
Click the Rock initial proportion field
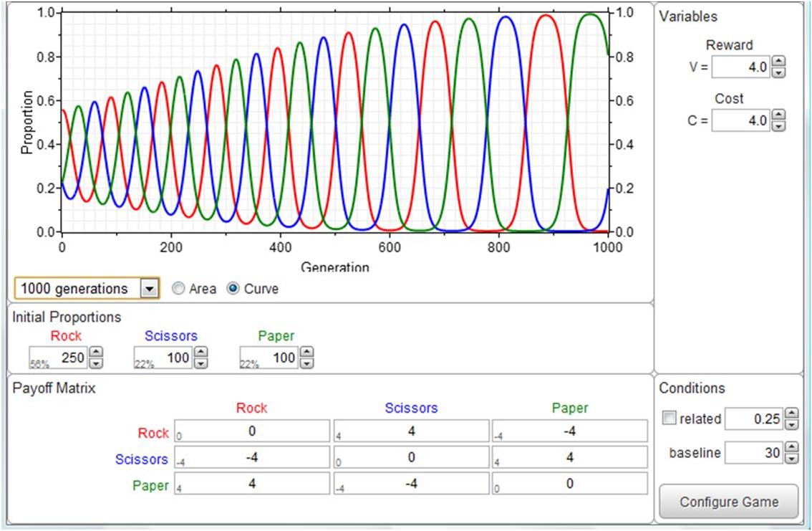(x=61, y=357)
